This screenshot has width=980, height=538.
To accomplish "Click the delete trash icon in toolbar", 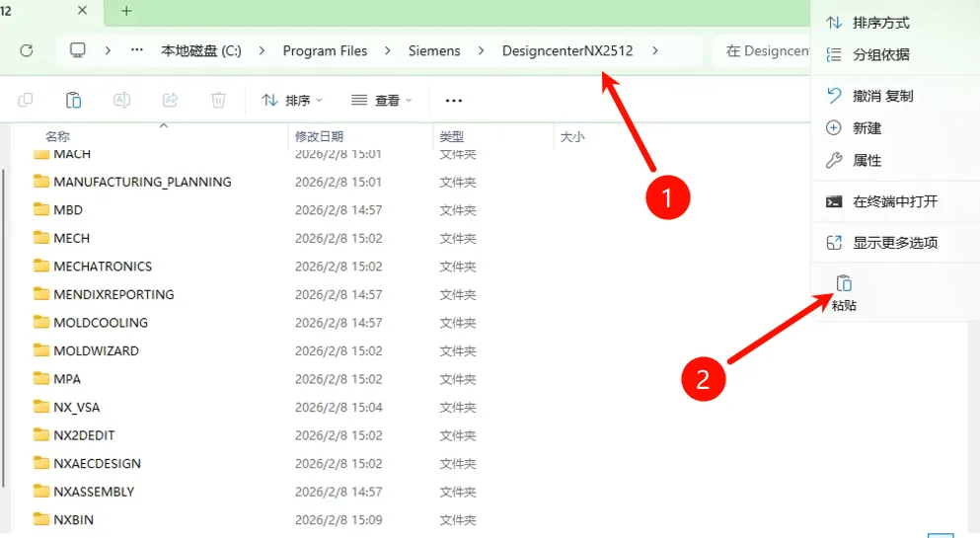I will point(218,100).
